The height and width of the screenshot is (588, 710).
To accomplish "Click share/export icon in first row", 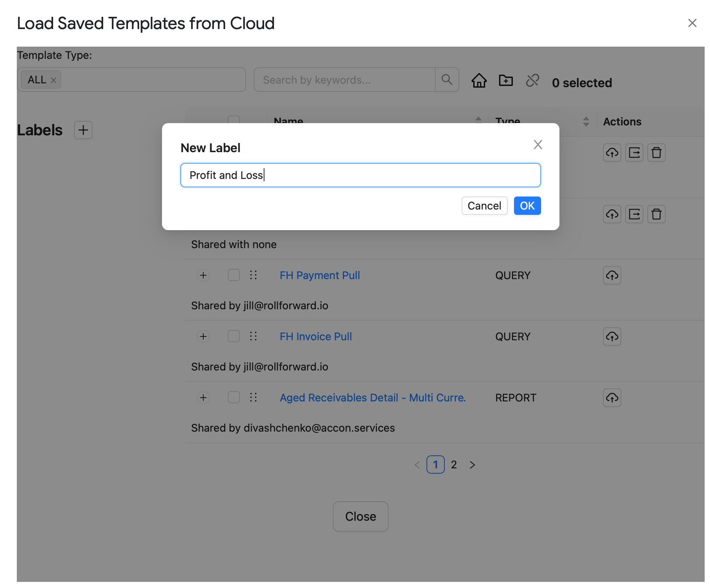I will coord(634,153).
